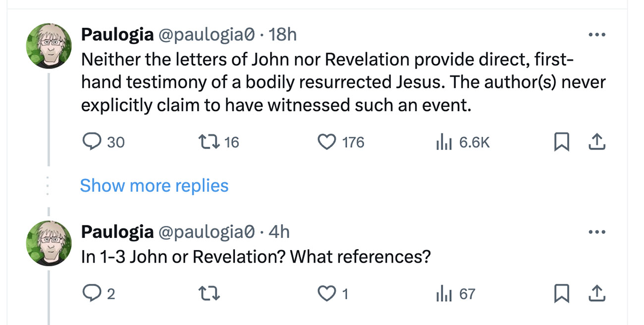Like the tweet with 1 like
This screenshot has height=325, width=644.
coord(326,294)
